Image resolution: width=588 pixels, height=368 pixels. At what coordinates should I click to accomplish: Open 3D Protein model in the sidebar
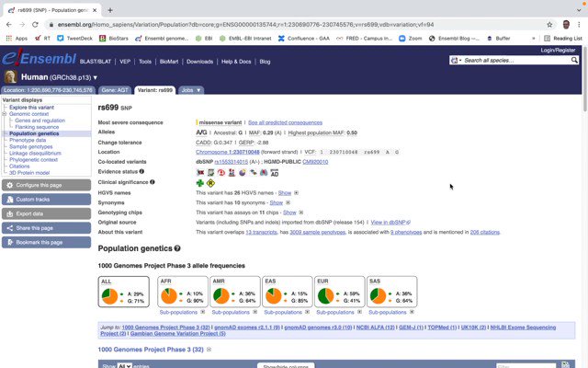pyautogui.click(x=29, y=173)
